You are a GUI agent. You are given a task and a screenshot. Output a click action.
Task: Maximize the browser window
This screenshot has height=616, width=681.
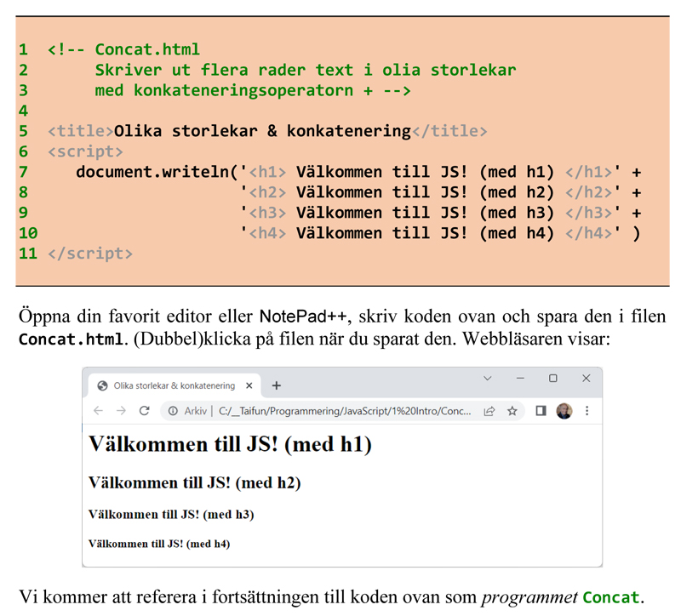click(553, 379)
